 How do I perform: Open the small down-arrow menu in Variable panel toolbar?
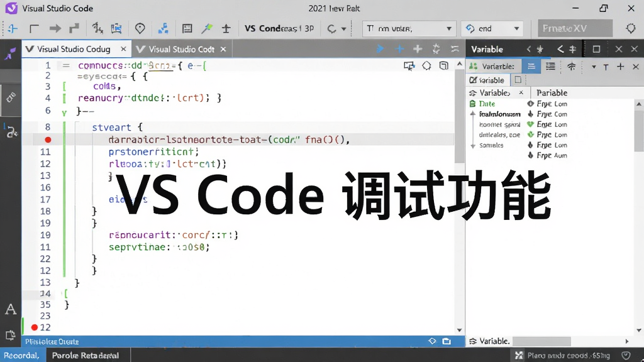point(594,67)
